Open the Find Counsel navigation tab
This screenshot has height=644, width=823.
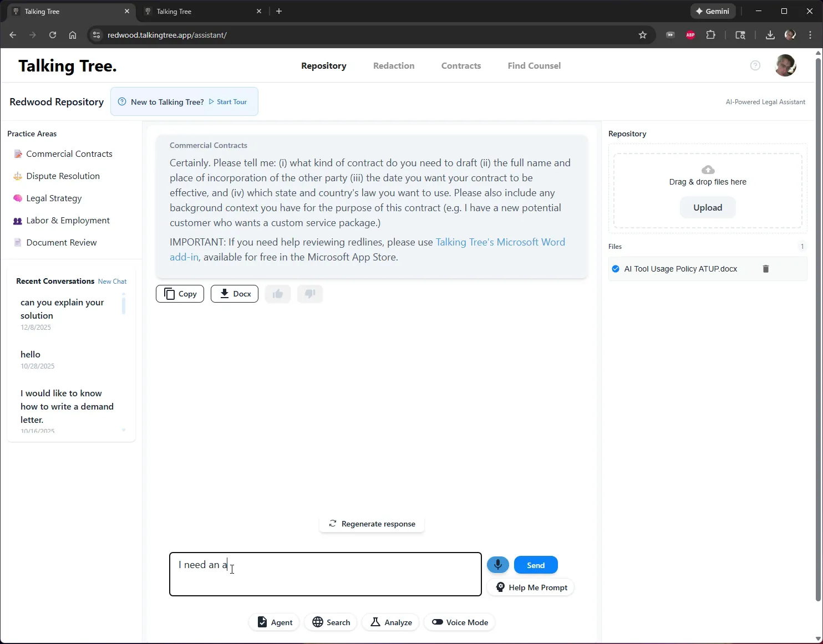point(534,65)
